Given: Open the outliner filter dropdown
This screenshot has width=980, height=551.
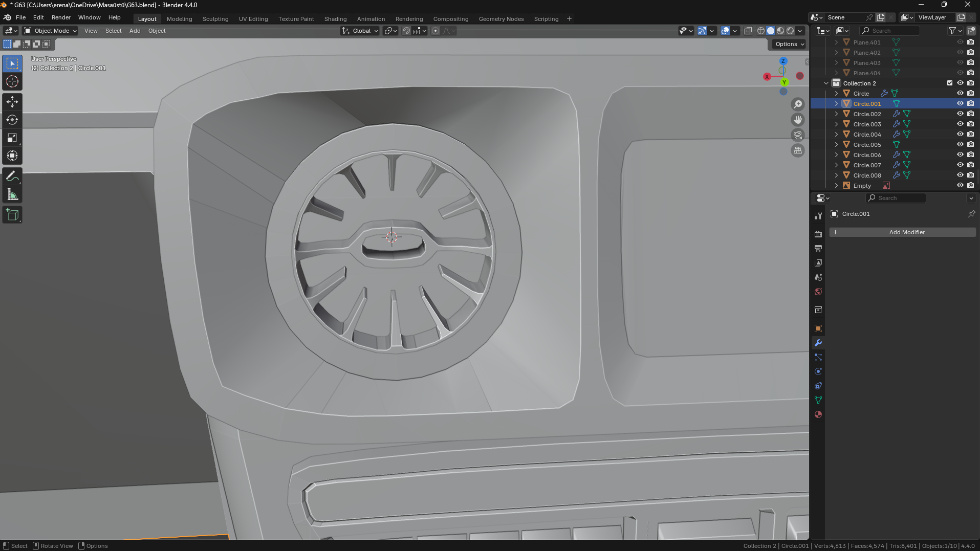Looking at the screenshot, I should (955, 31).
